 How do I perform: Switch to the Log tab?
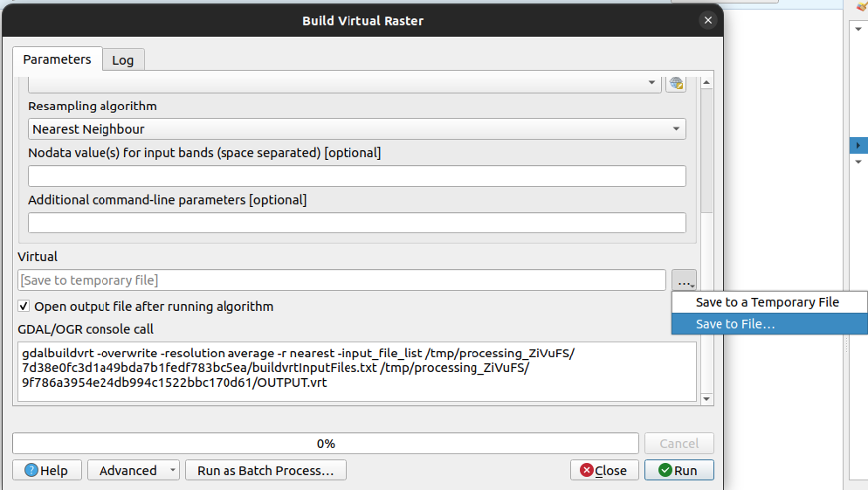pyautogui.click(x=123, y=59)
